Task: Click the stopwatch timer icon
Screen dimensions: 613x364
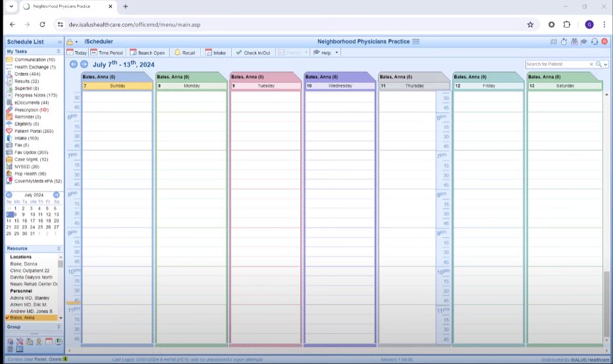Action: pos(564,41)
